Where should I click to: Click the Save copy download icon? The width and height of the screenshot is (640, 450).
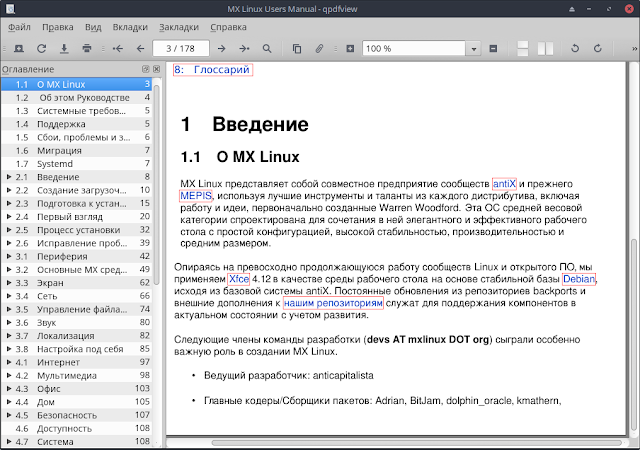point(64,49)
